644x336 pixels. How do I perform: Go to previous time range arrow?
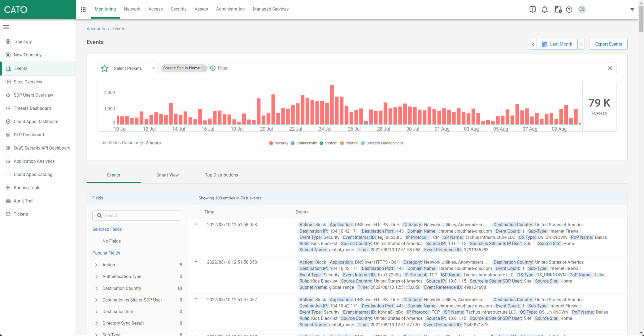click(x=533, y=44)
